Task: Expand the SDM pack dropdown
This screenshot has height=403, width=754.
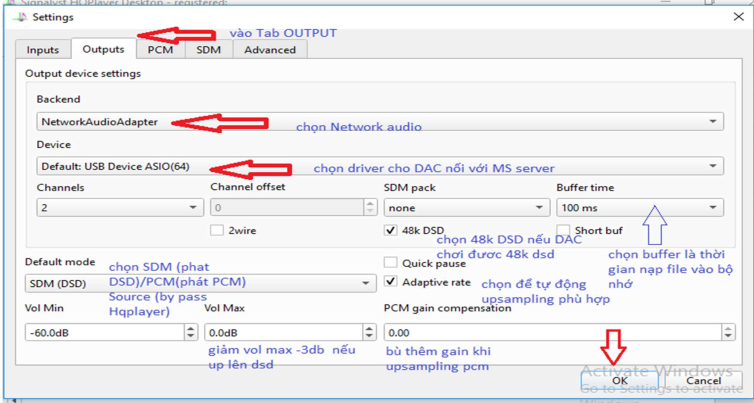Action: (x=466, y=208)
